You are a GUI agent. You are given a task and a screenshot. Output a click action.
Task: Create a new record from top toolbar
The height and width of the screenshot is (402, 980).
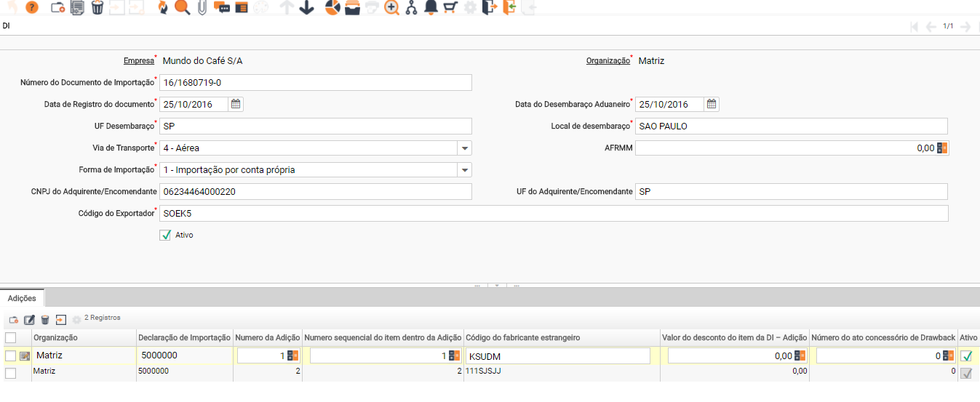click(58, 8)
